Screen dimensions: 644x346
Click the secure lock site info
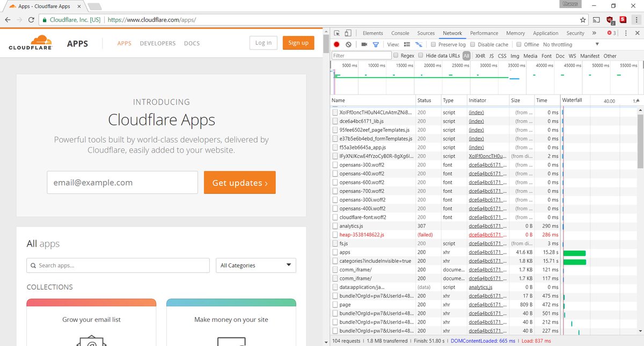46,20
